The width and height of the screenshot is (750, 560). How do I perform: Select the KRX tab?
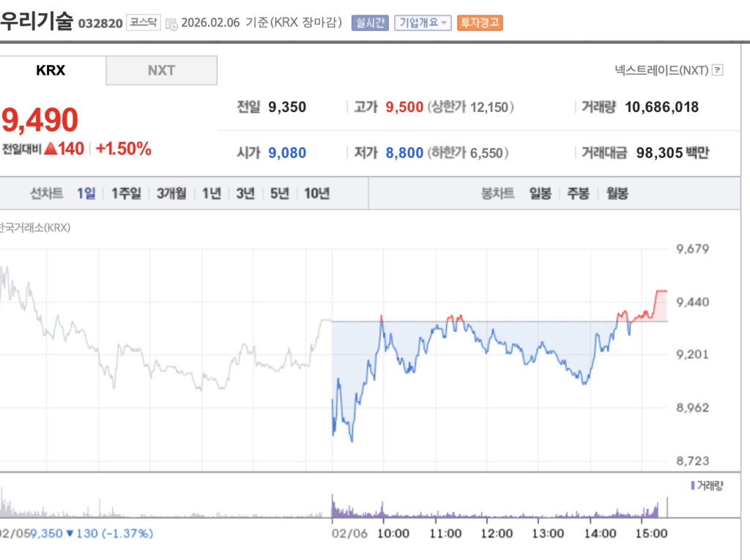(x=51, y=70)
